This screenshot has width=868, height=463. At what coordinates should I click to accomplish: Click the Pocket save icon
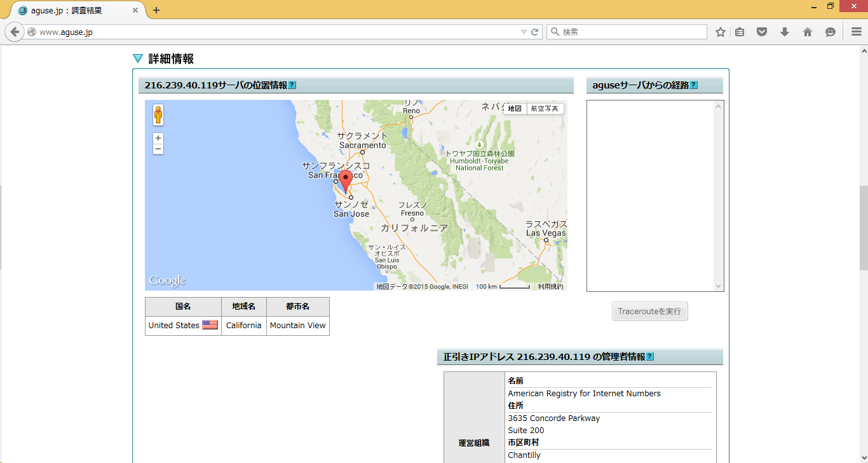coord(762,32)
